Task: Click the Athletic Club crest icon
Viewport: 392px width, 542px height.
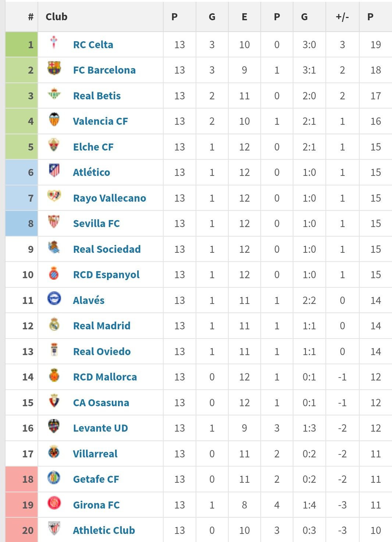Action: [x=54, y=528]
